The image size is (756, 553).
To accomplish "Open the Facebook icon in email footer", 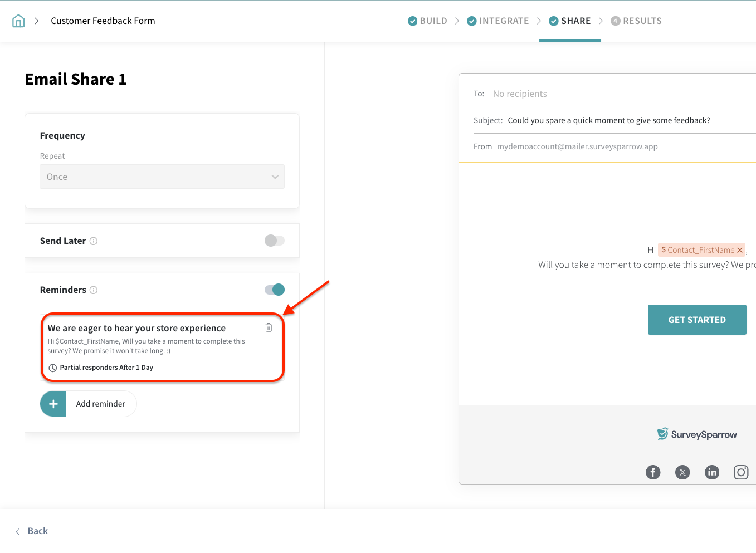I will (653, 472).
